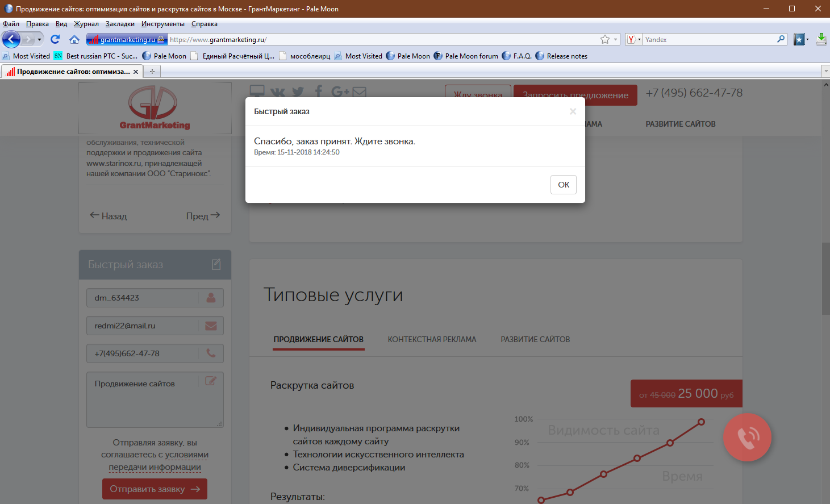The image size is (830, 504).
Task: Expand the URL bar history dropdown arrow
Action: pos(615,39)
